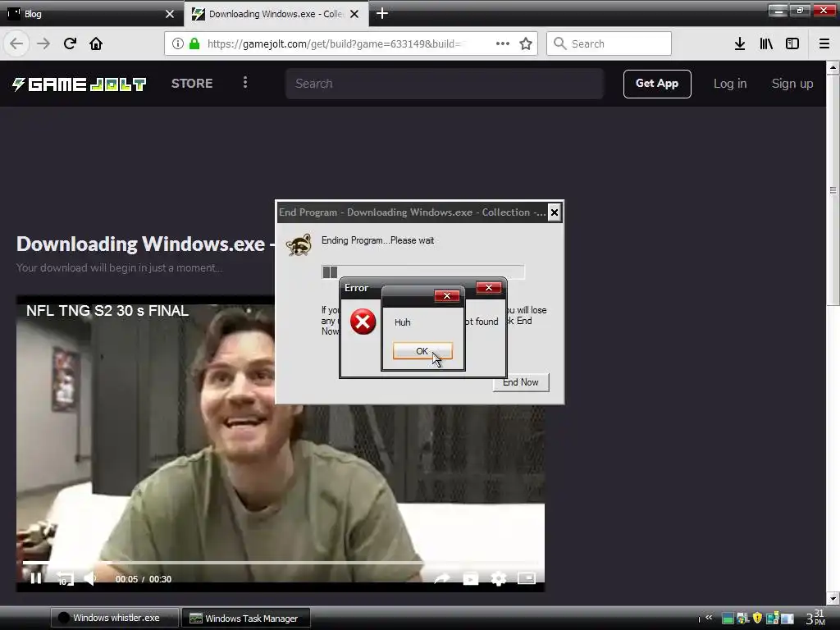Viewport: 840px width, 630px height.
Task: Click the taskbar clock showing 3:31 PM
Action: click(x=815, y=618)
